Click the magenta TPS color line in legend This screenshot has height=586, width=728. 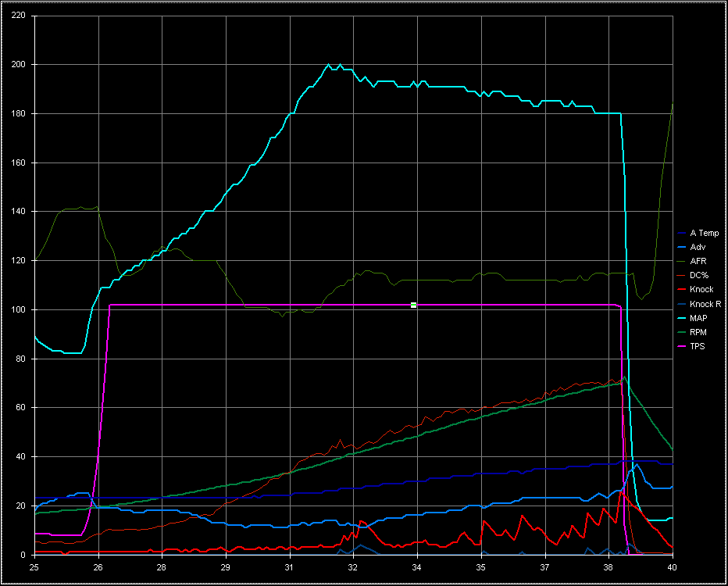tap(682, 346)
